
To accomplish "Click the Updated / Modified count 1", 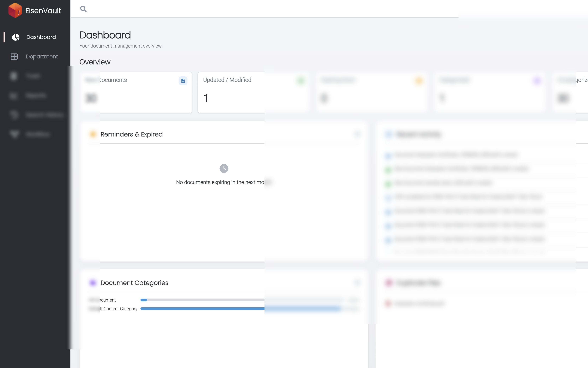I will (x=206, y=98).
